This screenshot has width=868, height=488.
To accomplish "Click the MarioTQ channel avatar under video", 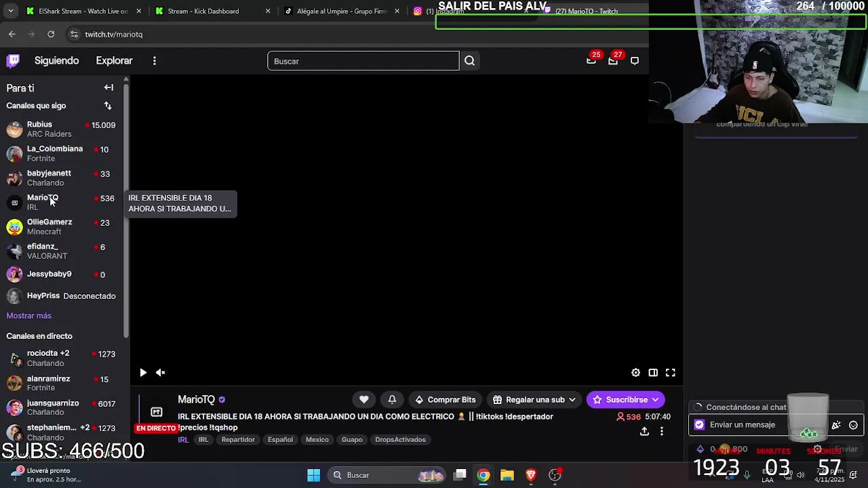I will point(157,412).
